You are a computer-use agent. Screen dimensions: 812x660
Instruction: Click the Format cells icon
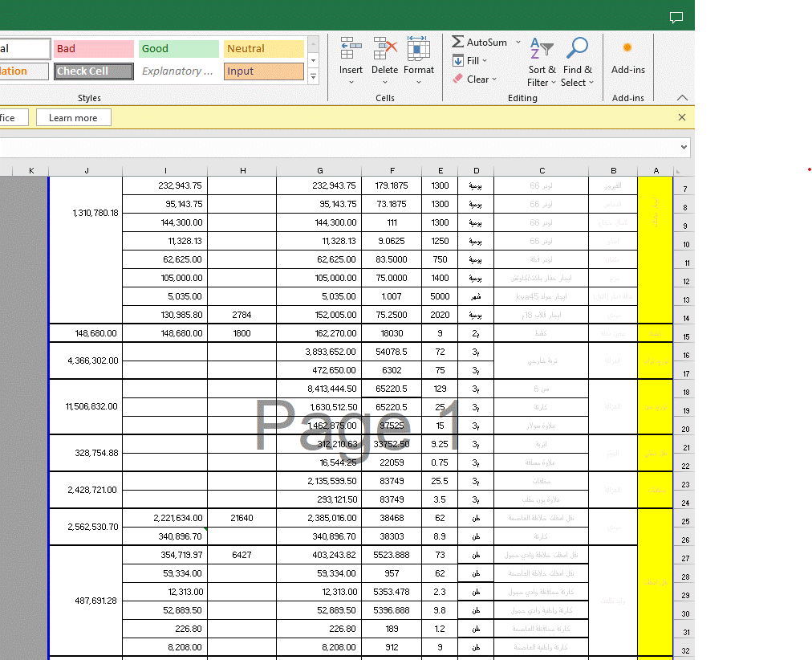(x=418, y=48)
